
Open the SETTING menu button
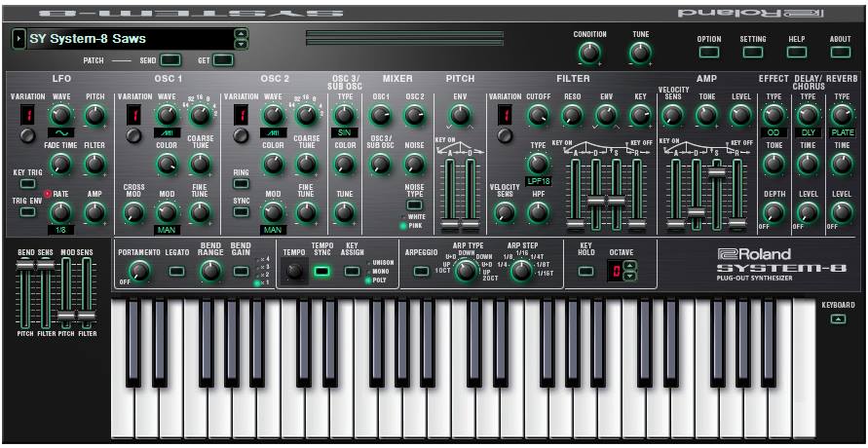753,52
